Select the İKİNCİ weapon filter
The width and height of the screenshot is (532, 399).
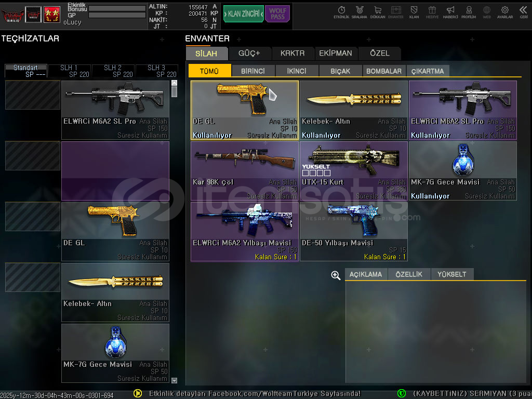297,71
